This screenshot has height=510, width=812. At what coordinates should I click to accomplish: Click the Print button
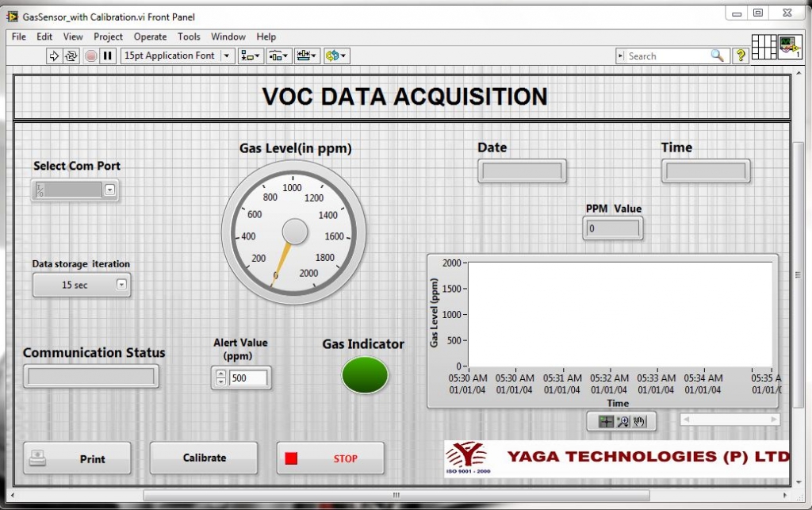(x=77, y=458)
